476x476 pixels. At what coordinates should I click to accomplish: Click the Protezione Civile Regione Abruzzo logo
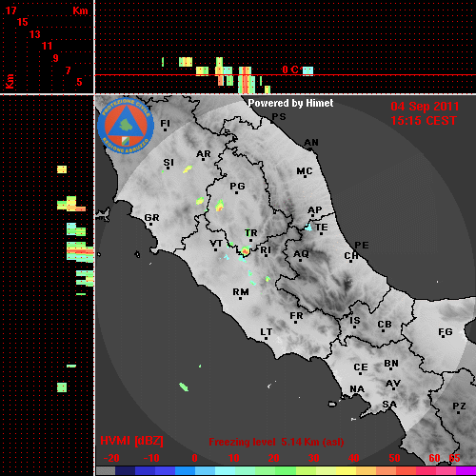[126, 126]
